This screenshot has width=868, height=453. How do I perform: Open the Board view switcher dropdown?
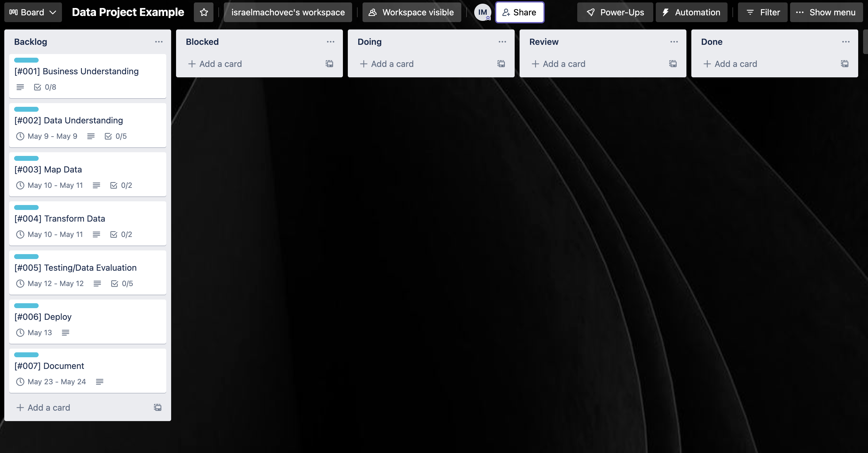click(x=33, y=13)
